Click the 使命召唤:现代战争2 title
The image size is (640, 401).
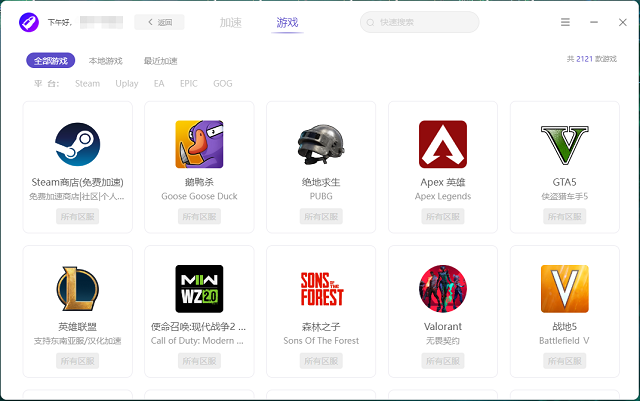[x=198, y=327]
